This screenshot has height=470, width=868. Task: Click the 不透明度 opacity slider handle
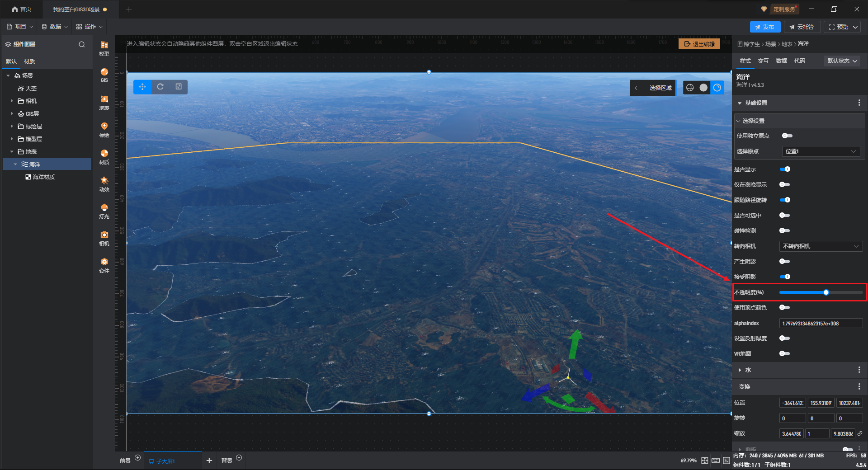[826, 292]
